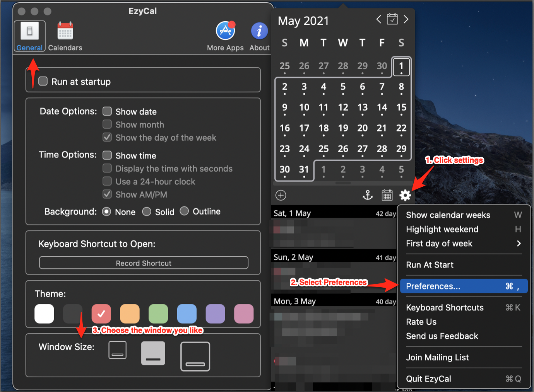Select May 31 in calendar

coord(304,170)
